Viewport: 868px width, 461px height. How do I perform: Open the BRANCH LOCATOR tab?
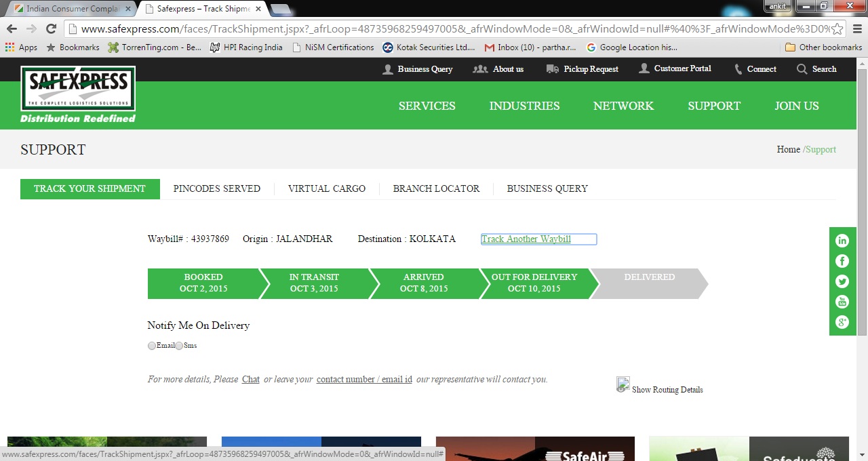[436, 188]
